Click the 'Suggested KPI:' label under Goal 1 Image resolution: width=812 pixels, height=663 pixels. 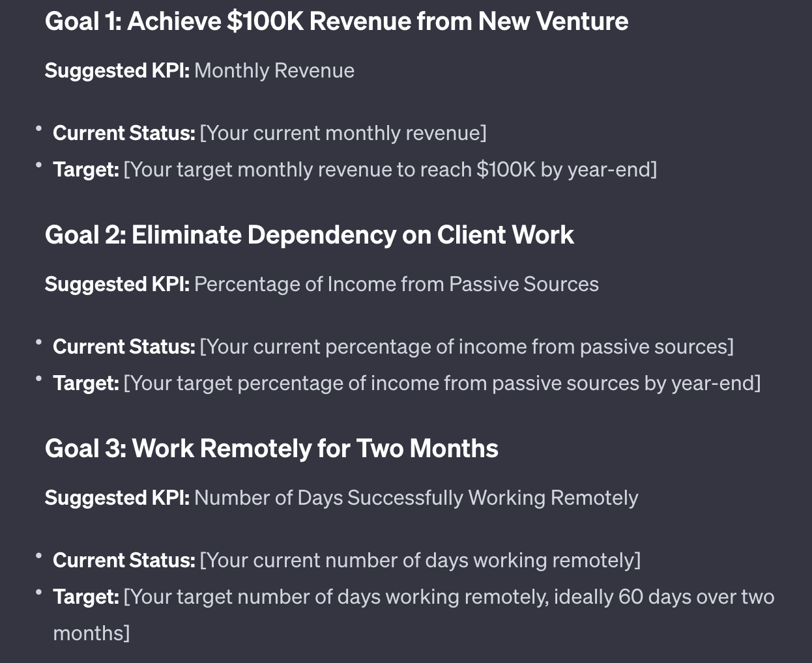coord(117,70)
